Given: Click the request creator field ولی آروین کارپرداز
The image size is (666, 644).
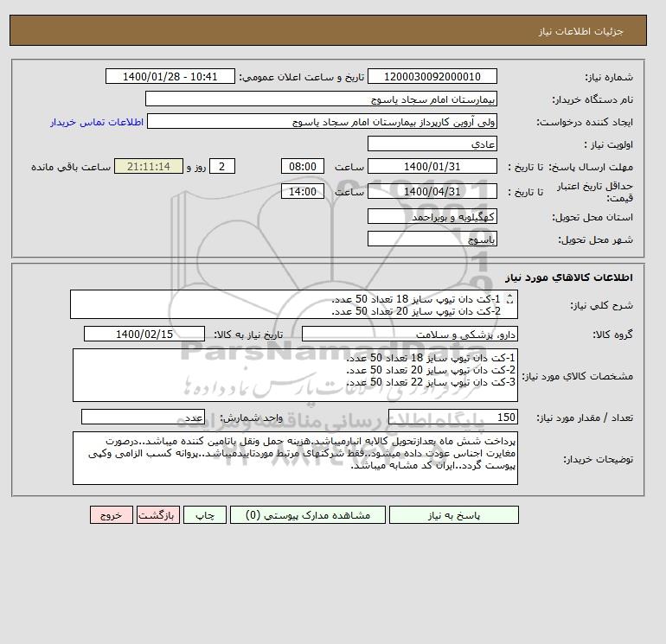Looking at the screenshot, I should pyautogui.click(x=322, y=121).
